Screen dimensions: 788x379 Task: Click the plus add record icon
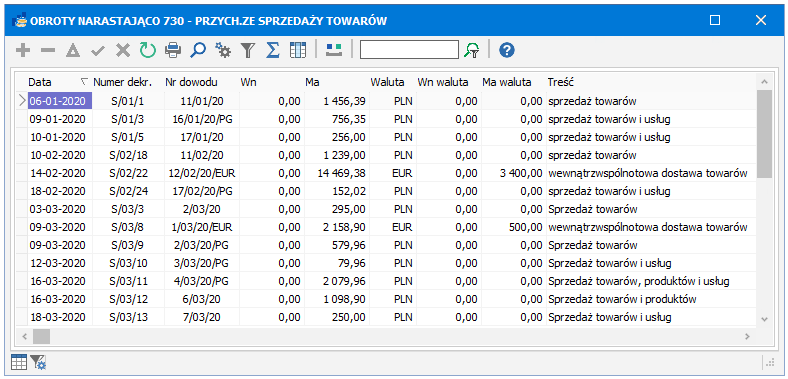pos(23,50)
